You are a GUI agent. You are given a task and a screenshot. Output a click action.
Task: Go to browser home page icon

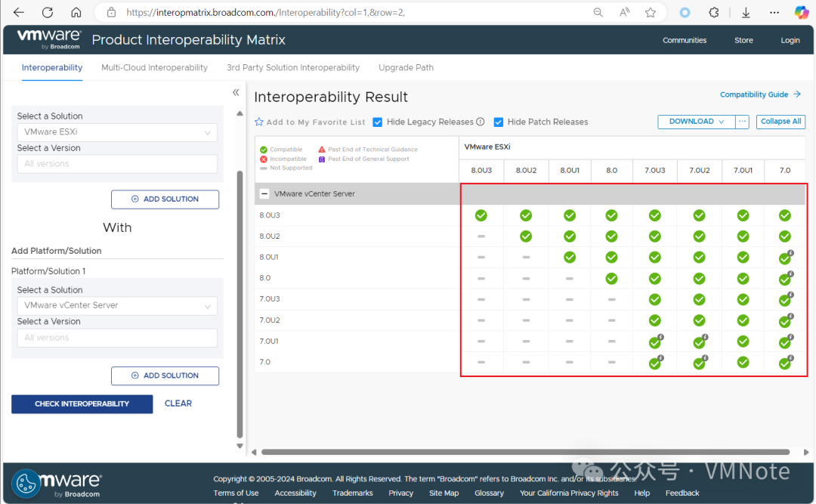point(76,12)
